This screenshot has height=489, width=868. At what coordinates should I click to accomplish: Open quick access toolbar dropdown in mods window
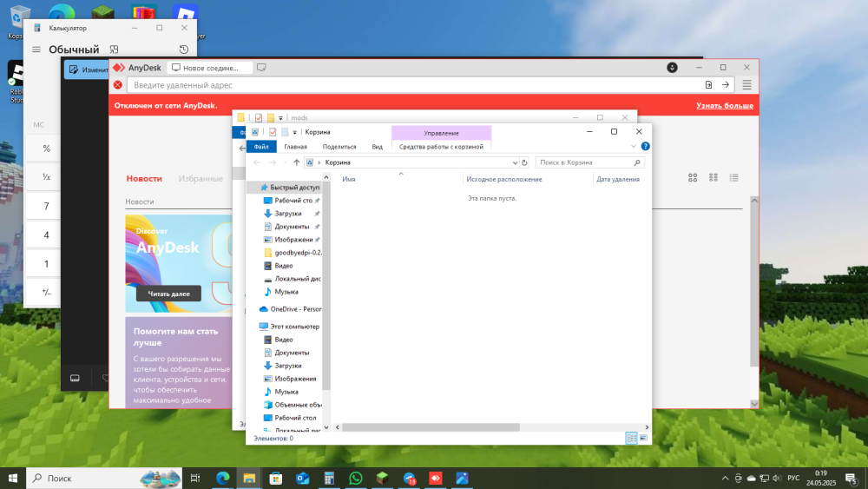point(280,117)
